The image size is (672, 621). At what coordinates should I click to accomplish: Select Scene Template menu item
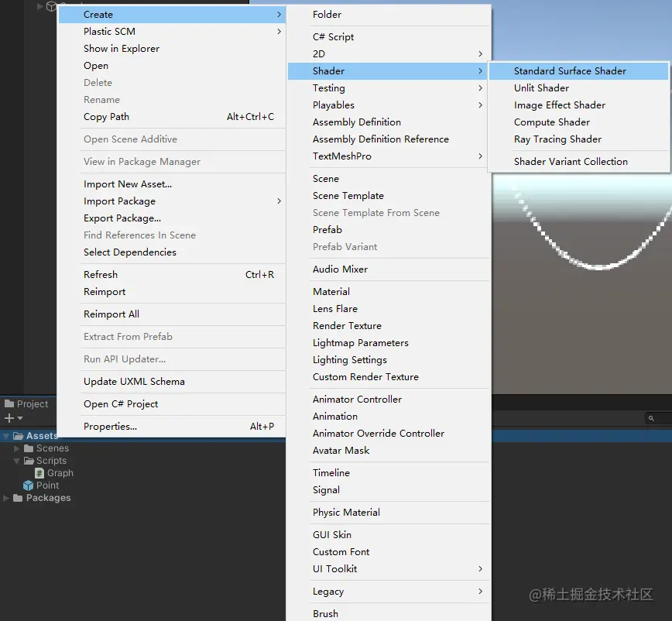[x=389, y=196]
